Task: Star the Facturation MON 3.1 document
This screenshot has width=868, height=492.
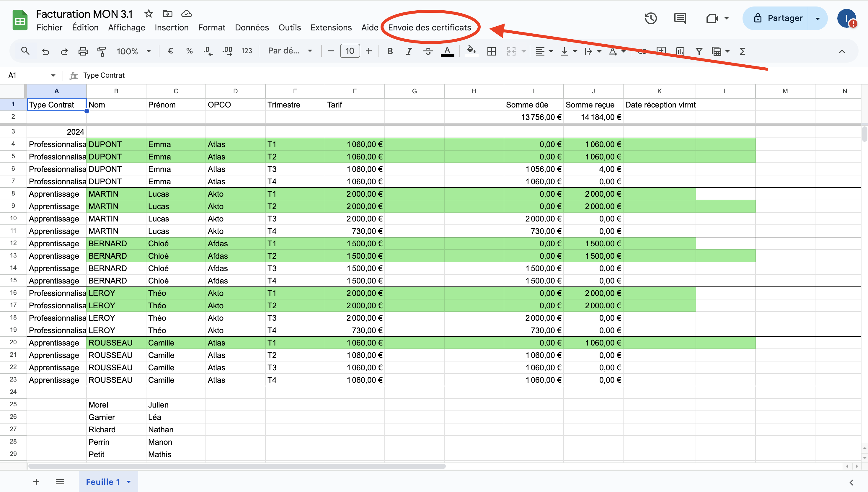Action: click(x=149, y=14)
